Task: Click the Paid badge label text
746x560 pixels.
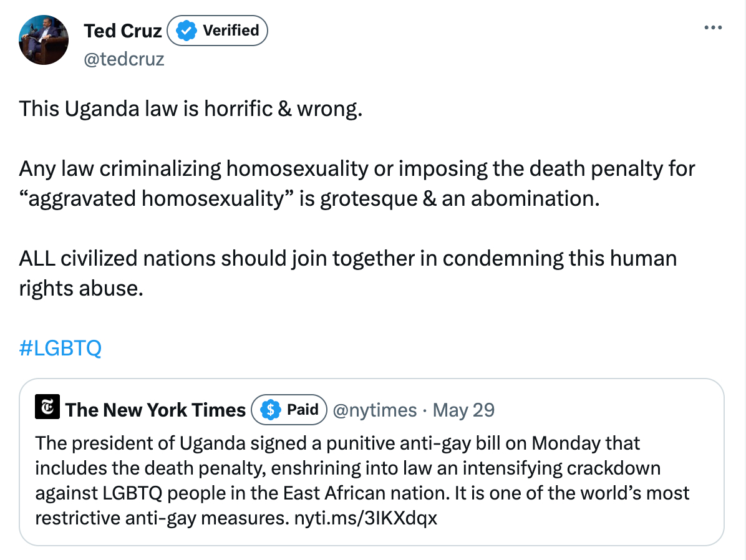Action: (303, 410)
